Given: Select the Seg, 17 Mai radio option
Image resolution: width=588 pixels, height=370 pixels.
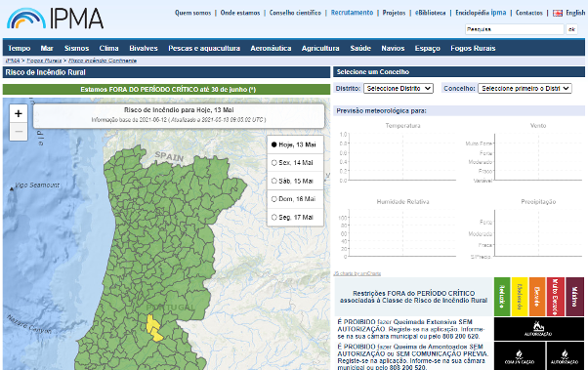Looking at the screenshot, I should tap(274, 218).
